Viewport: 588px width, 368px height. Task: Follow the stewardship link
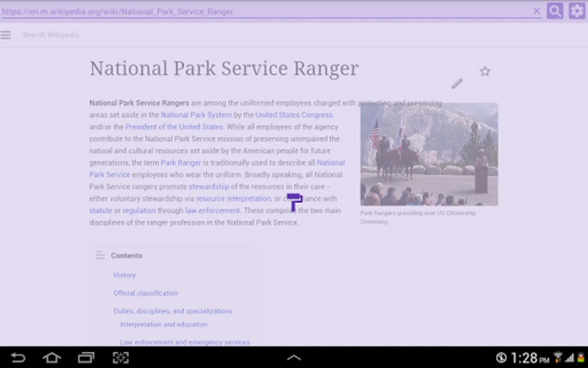[209, 187]
